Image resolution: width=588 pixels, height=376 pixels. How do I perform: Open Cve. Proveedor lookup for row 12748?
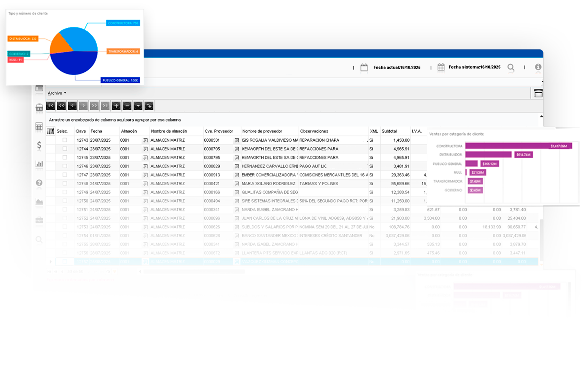pyautogui.click(x=237, y=183)
